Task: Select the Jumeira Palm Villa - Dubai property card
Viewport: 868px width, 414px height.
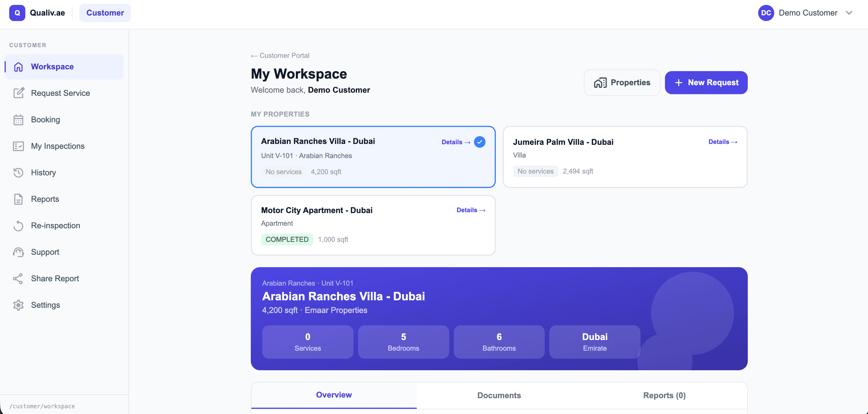Action: (x=625, y=157)
